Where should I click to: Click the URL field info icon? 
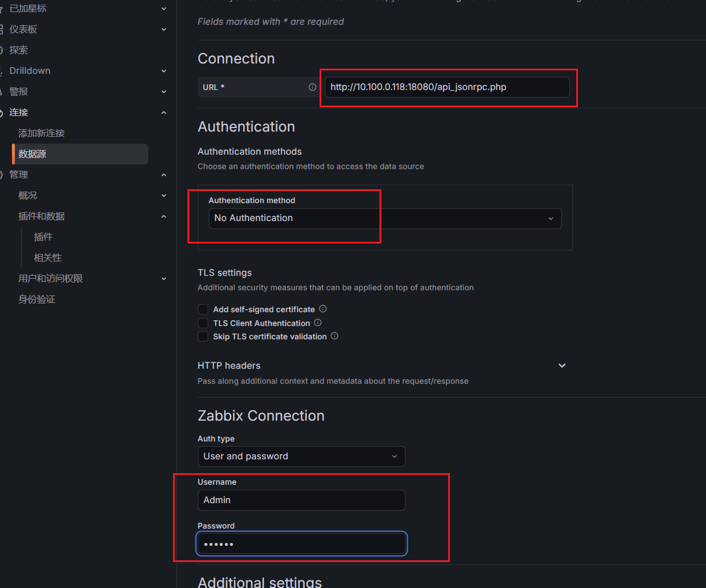pyautogui.click(x=312, y=87)
